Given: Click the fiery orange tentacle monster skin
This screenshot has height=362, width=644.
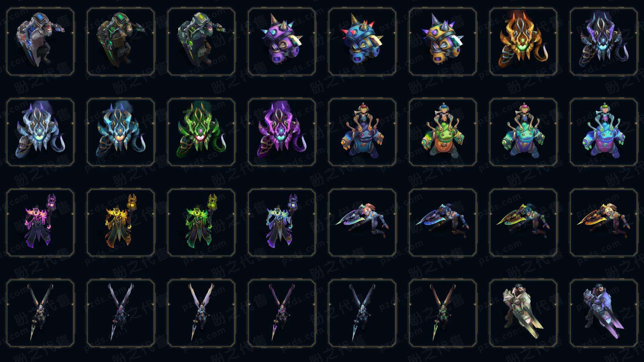Looking at the screenshot, I should click(523, 42).
